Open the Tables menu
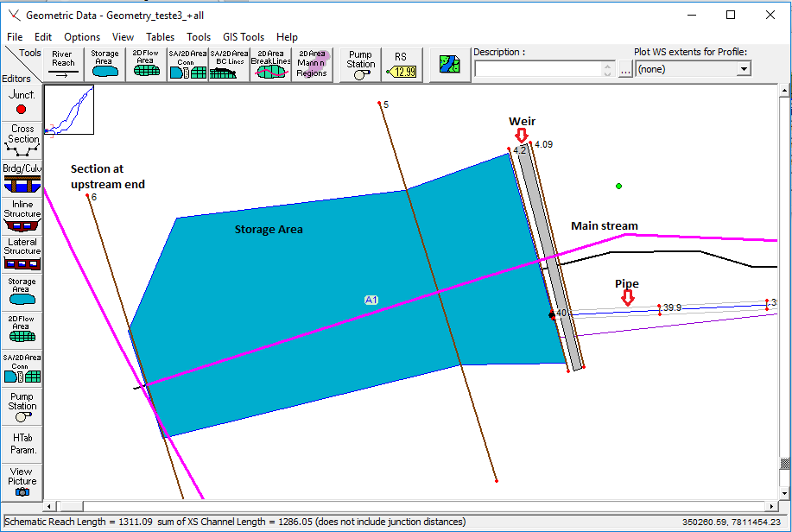792x532 pixels. [160, 37]
